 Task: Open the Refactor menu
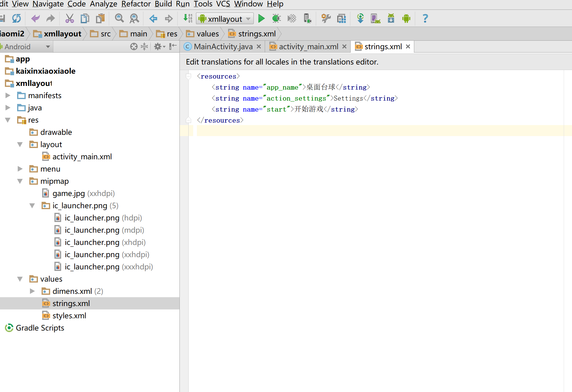pyautogui.click(x=136, y=4)
